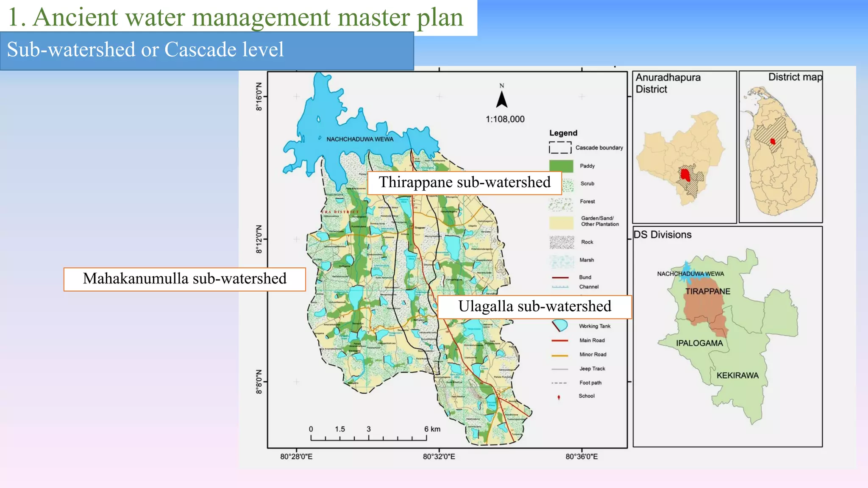Click the north arrow symbol on the map

point(502,100)
